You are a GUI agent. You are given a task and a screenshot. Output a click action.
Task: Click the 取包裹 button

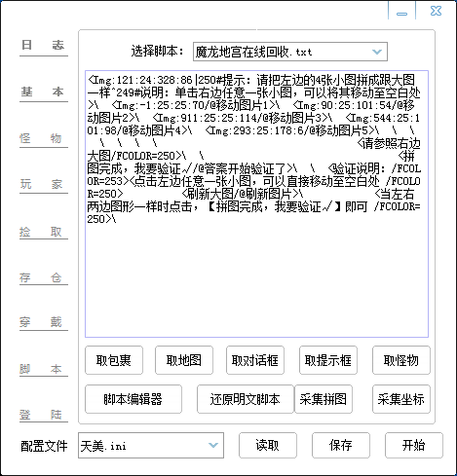[x=114, y=360]
